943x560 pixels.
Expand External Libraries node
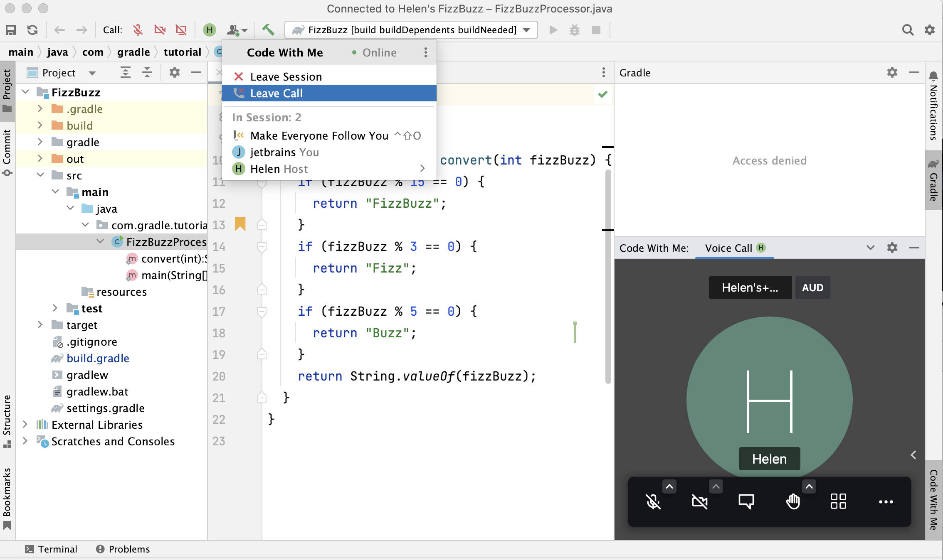[x=25, y=424]
